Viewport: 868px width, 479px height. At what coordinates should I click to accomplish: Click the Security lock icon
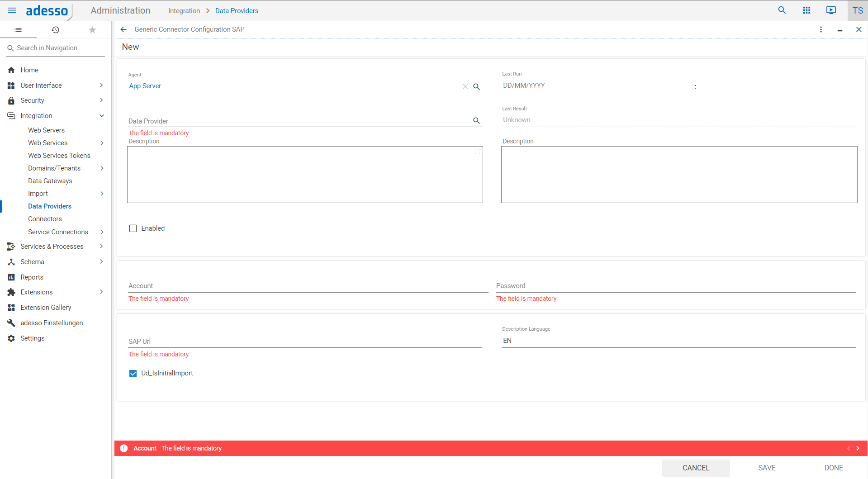click(x=11, y=100)
